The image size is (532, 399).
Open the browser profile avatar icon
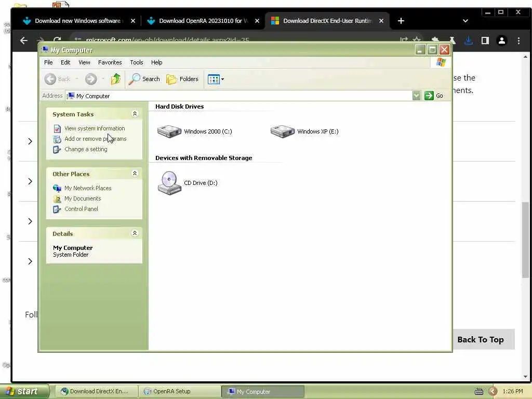click(x=502, y=41)
